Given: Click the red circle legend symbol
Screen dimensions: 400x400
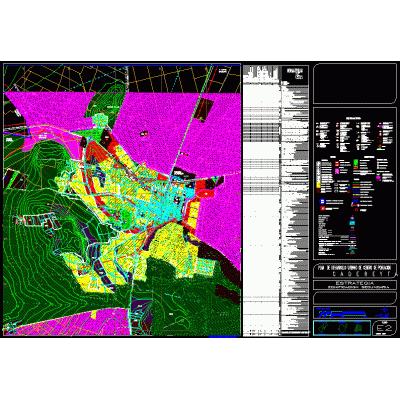Looking at the screenshot, I should pos(356,210).
